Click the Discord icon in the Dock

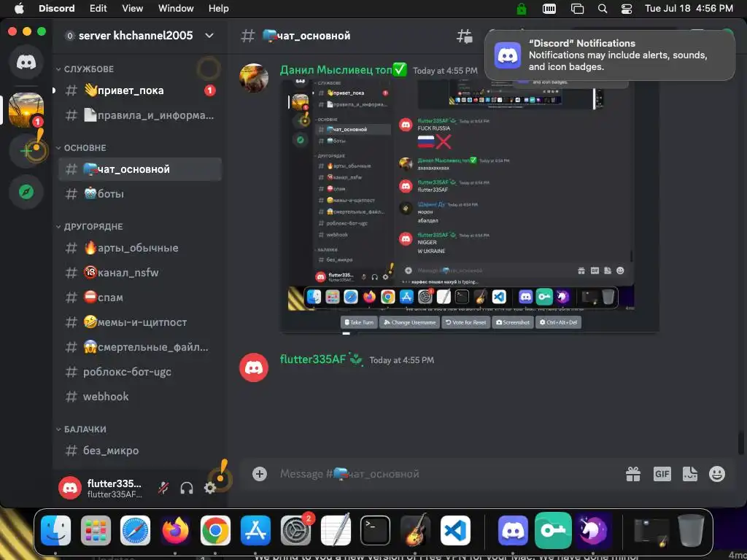point(513,531)
